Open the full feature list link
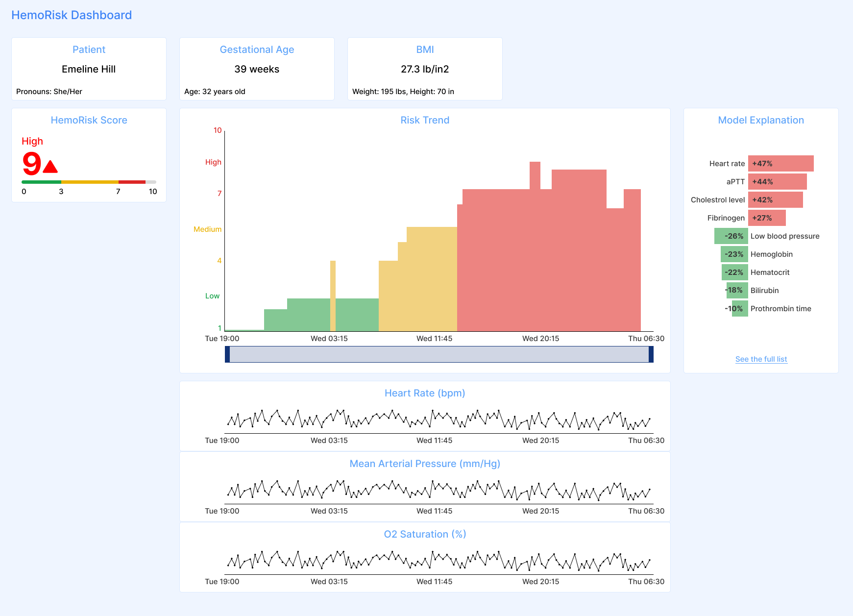 coord(760,359)
